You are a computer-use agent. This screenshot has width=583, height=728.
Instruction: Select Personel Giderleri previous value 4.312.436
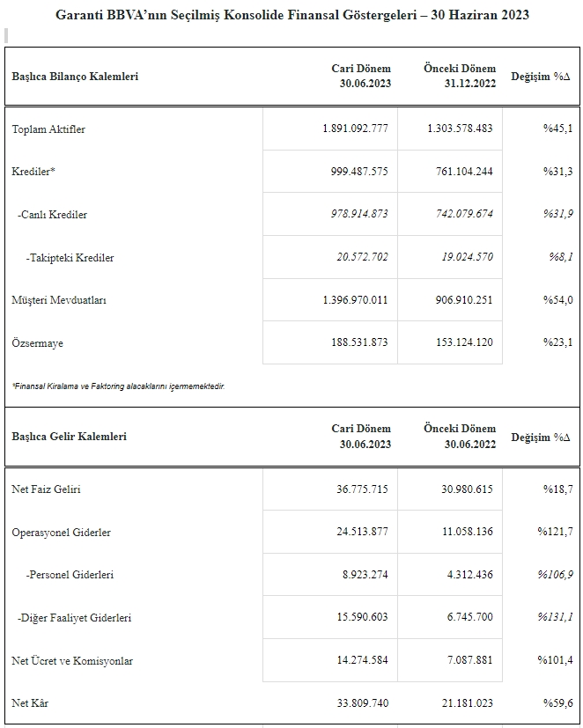[x=469, y=575]
